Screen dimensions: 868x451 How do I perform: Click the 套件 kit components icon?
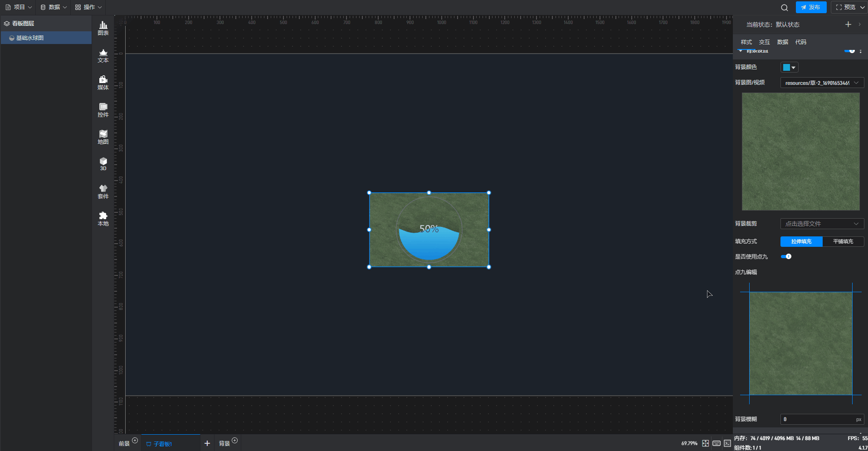click(x=103, y=191)
